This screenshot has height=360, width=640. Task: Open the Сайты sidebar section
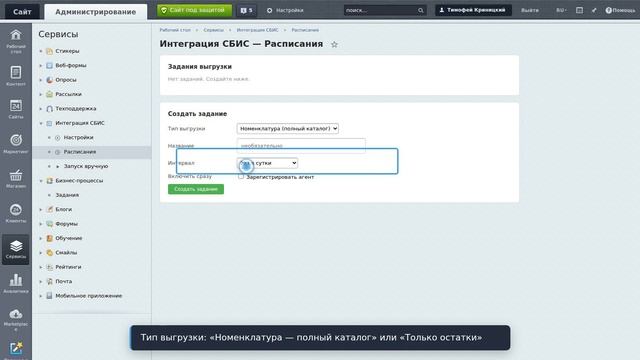(x=16, y=109)
